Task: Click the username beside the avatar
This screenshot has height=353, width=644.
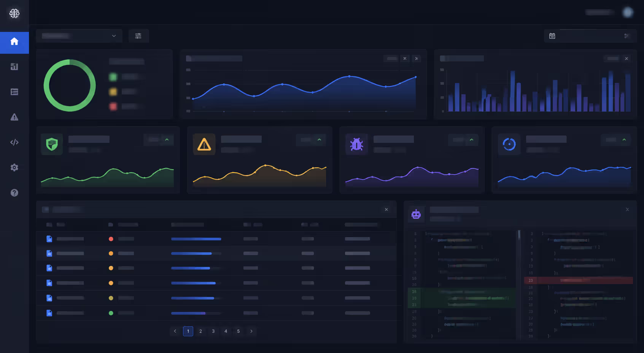Action: click(x=599, y=13)
